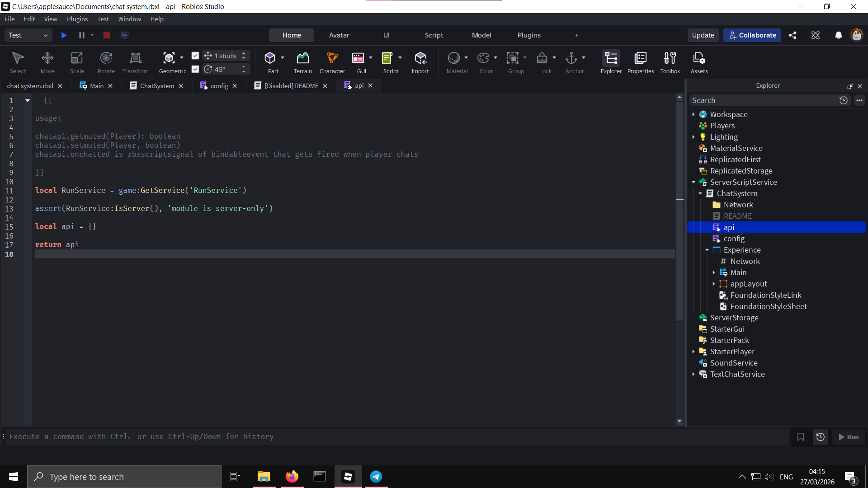
Task: Open the Terrain editor tool
Action: [302, 62]
